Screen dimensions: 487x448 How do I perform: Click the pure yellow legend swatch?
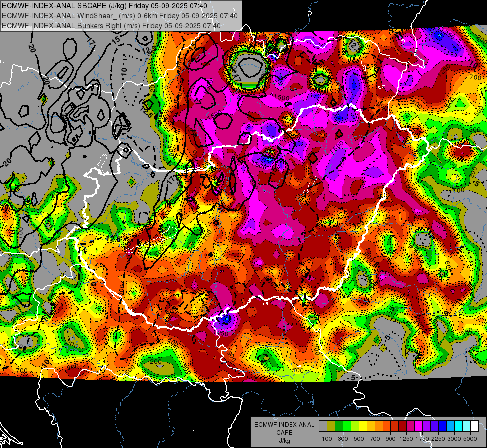pyautogui.click(x=363, y=426)
